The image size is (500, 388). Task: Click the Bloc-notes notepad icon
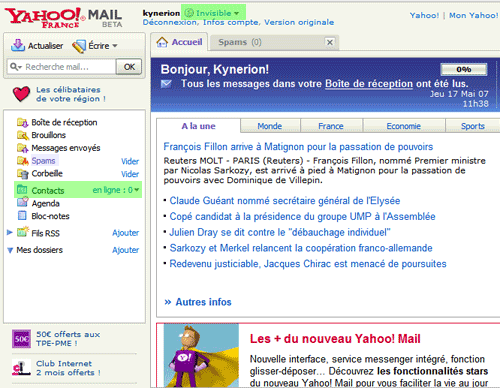pos(22,216)
